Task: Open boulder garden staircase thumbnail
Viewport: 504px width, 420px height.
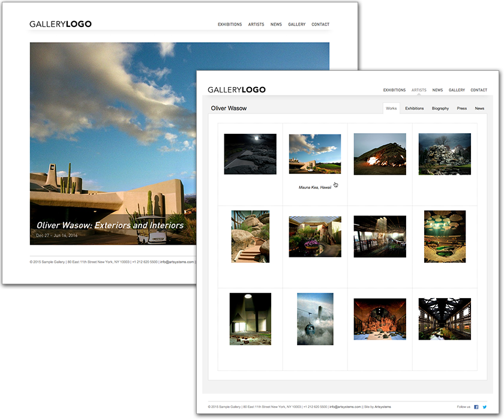Action: (250, 236)
